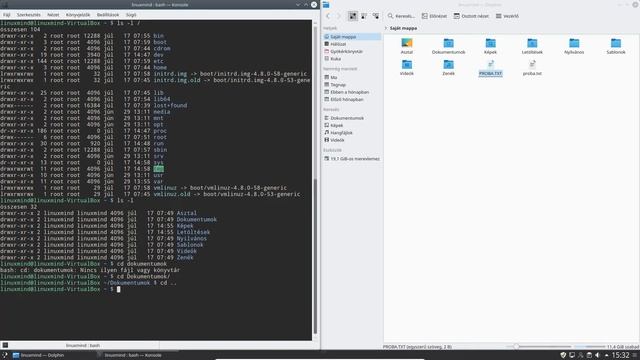Click new tab icon in Konsole tab bar
640x360 pixels.
(x=5, y=345)
